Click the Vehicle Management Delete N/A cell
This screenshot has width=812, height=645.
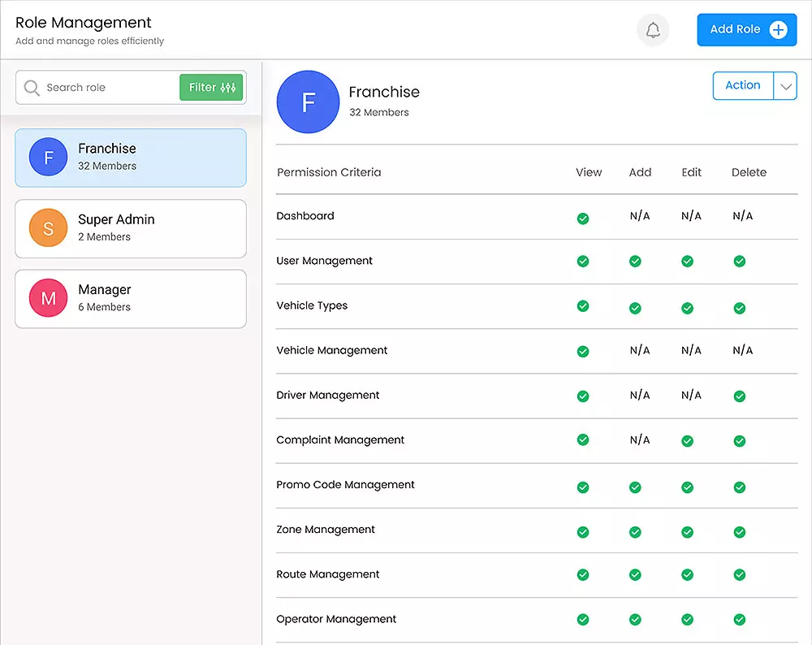pos(743,350)
